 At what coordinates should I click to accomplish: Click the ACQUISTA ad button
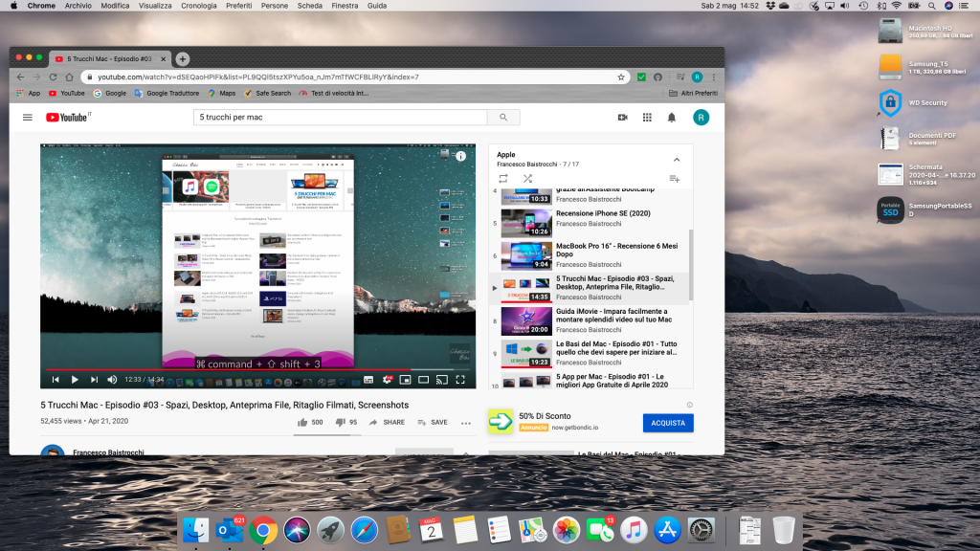pos(668,423)
